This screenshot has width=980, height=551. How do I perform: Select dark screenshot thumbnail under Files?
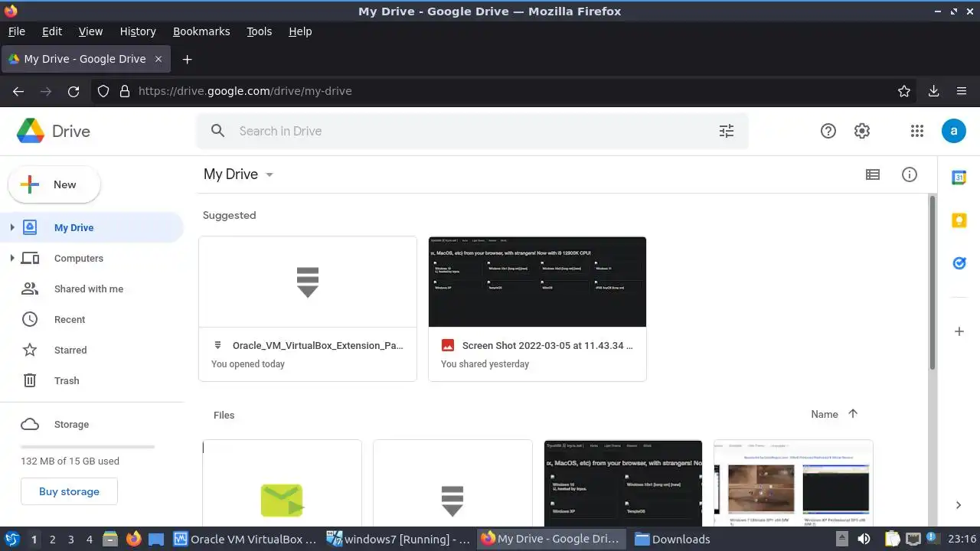(x=623, y=484)
